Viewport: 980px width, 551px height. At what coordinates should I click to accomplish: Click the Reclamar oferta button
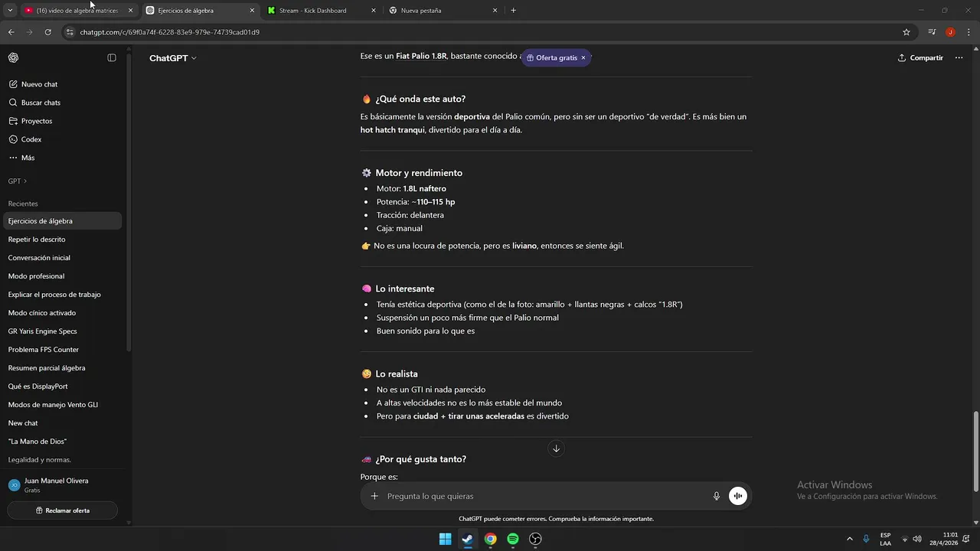click(x=63, y=510)
